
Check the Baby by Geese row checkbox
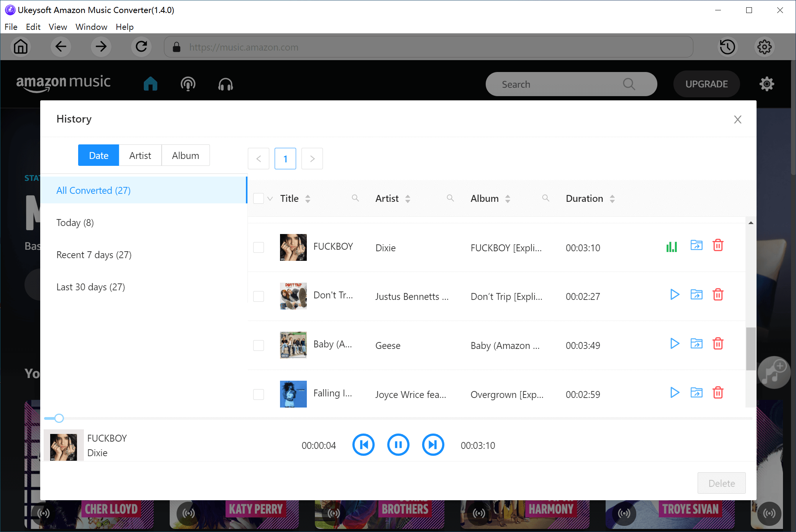click(259, 345)
